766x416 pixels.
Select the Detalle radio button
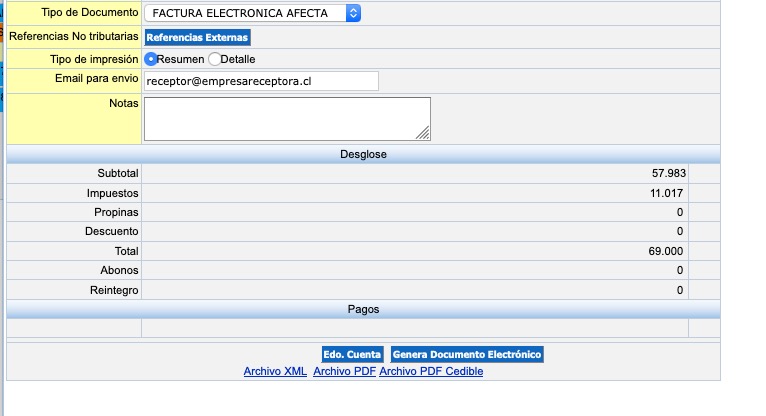[214, 59]
